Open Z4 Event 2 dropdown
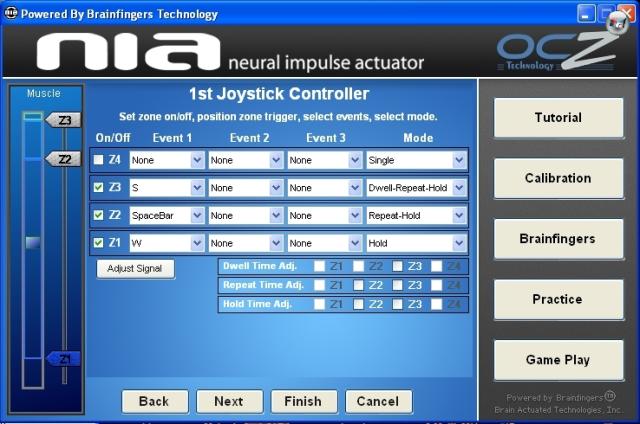Image resolution: width=640 pixels, height=424 pixels. click(246, 160)
